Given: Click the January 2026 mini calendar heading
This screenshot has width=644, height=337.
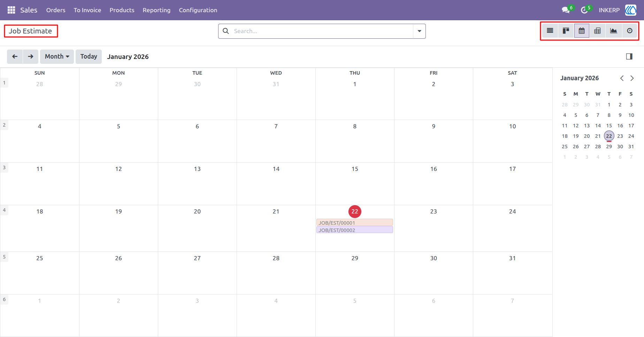Looking at the screenshot, I should pyautogui.click(x=580, y=78).
